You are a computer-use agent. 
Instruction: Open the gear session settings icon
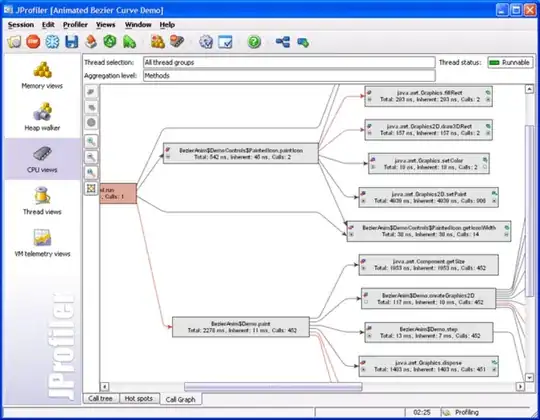click(206, 42)
